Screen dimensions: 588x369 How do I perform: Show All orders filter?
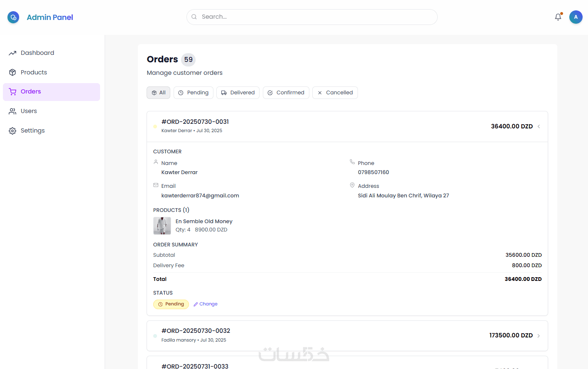[159, 93]
